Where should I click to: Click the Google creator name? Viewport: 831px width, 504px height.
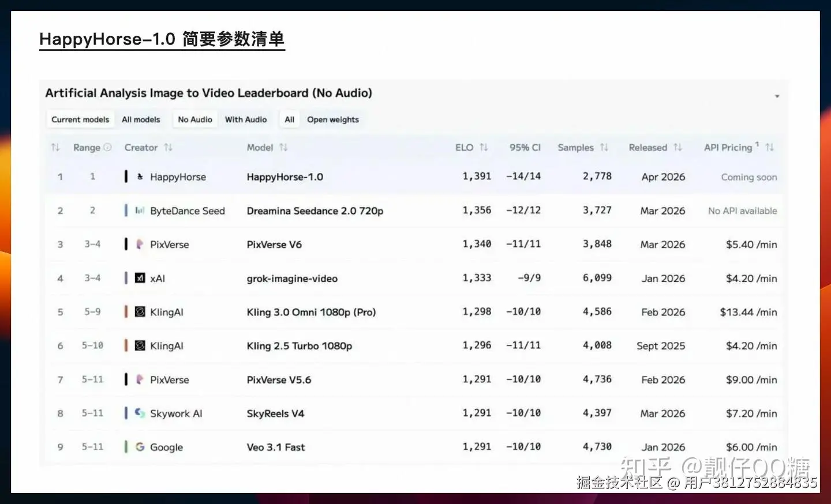[x=166, y=447]
